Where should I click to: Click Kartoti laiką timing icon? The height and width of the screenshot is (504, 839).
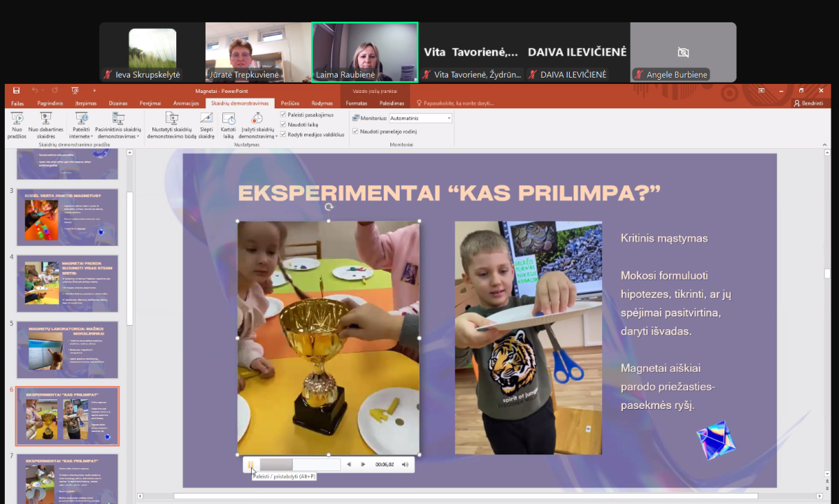tap(228, 119)
